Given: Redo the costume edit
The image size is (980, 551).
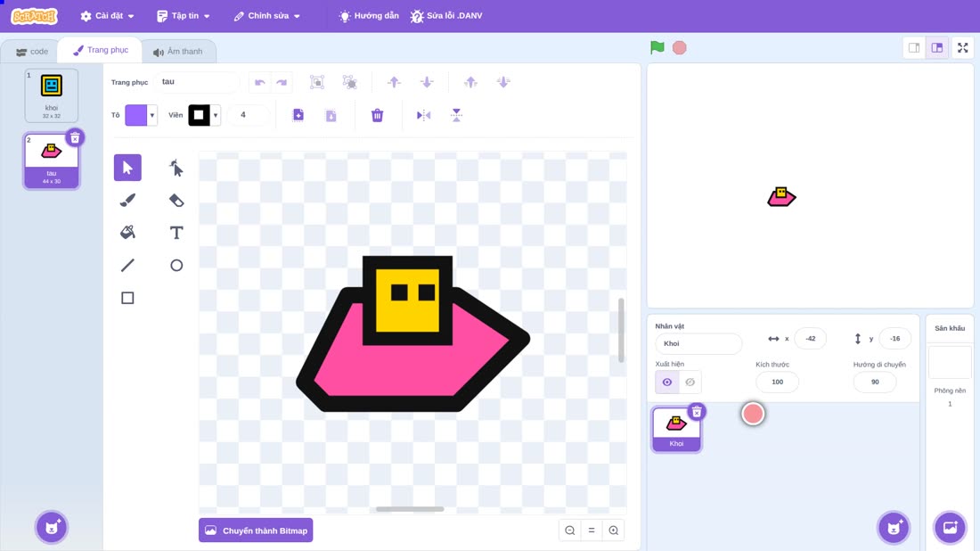Looking at the screenshot, I should (x=282, y=82).
